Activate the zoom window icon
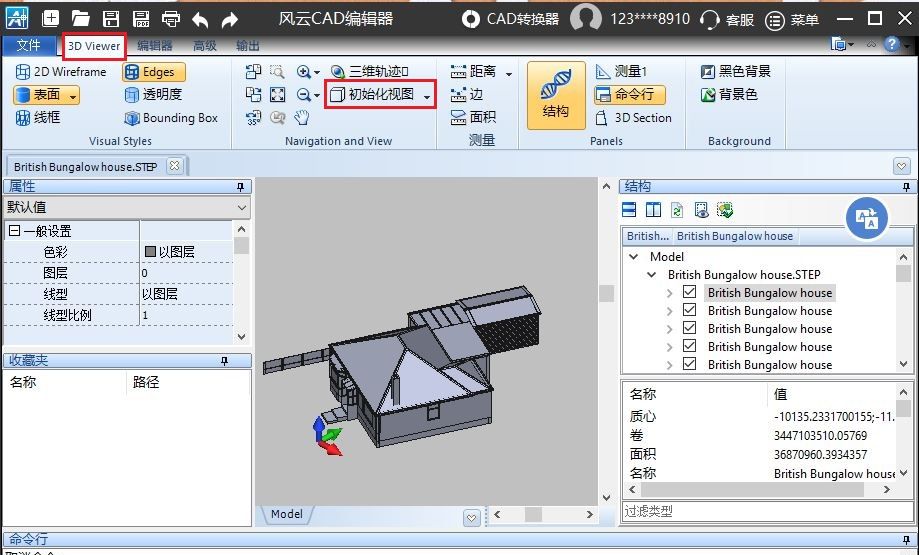Viewport: 919px width, 555px height. click(277, 71)
